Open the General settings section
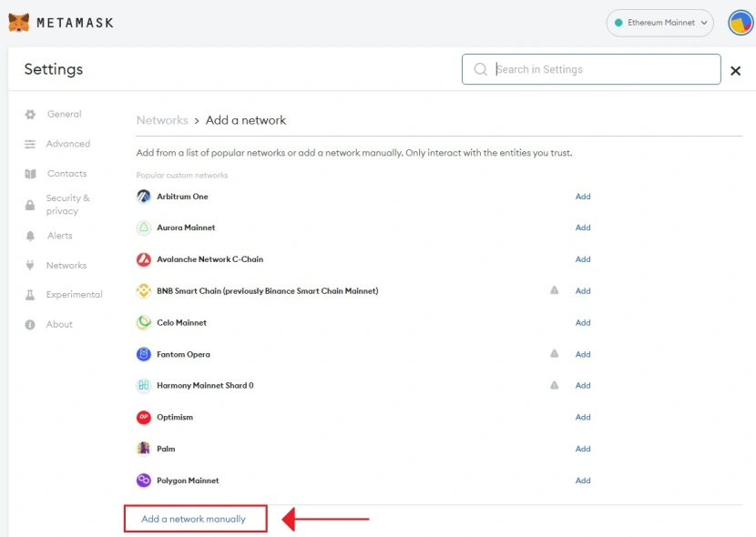The height and width of the screenshot is (537, 756). pyautogui.click(x=64, y=114)
